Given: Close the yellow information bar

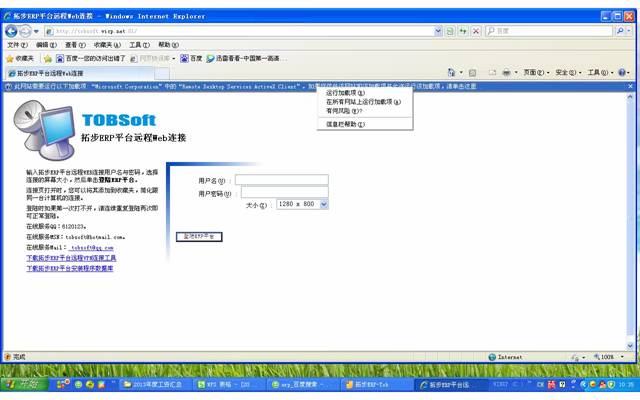Looking at the screenshot, I should 632,87.
